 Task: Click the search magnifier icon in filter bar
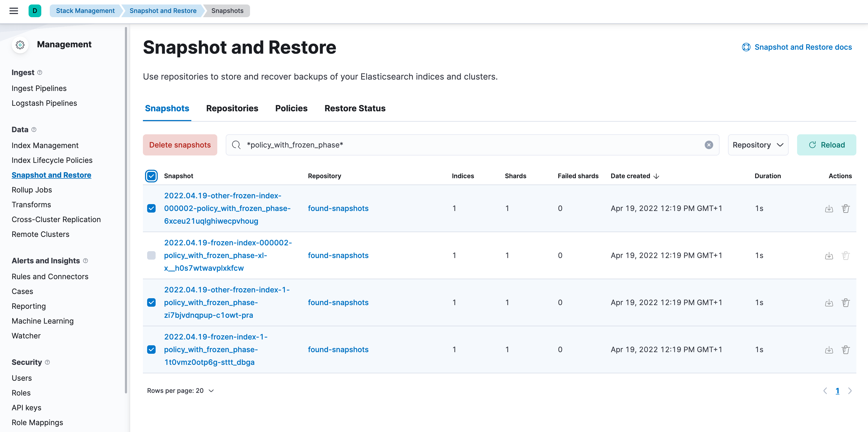(x=235, y=144)
